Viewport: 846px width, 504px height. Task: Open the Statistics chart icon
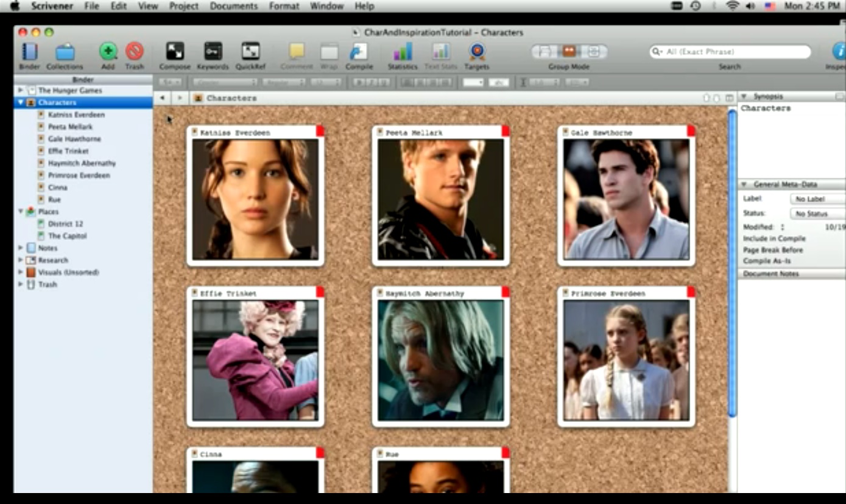pos(403,51)
